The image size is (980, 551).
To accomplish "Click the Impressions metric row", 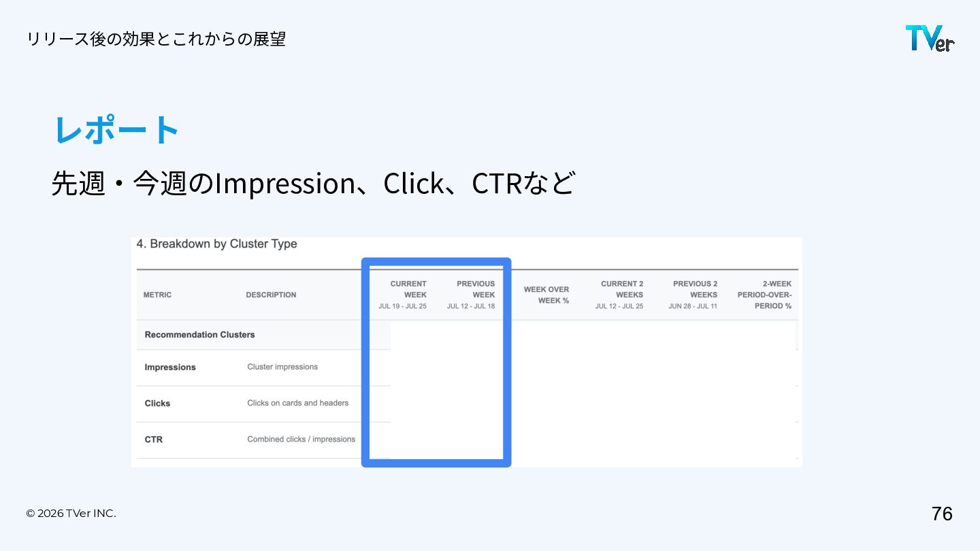I will pyautogui.click(x=263, y=367).
